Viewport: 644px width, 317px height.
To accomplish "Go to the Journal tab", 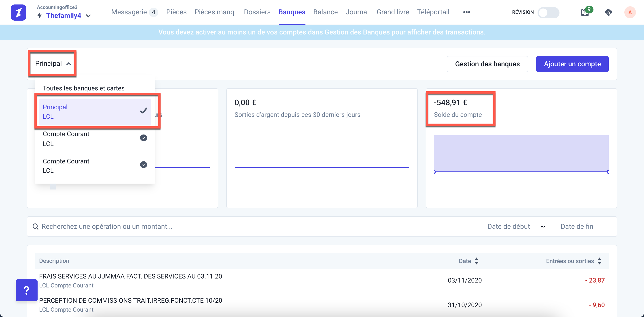I will click(357, 12).
